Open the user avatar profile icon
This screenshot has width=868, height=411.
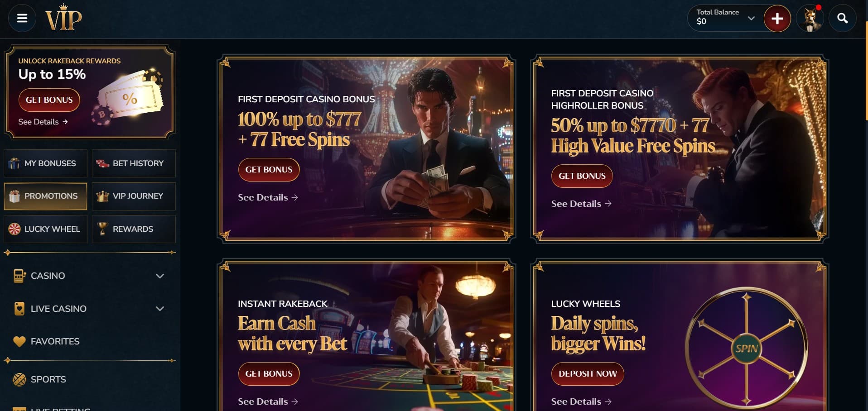(810, 19)
